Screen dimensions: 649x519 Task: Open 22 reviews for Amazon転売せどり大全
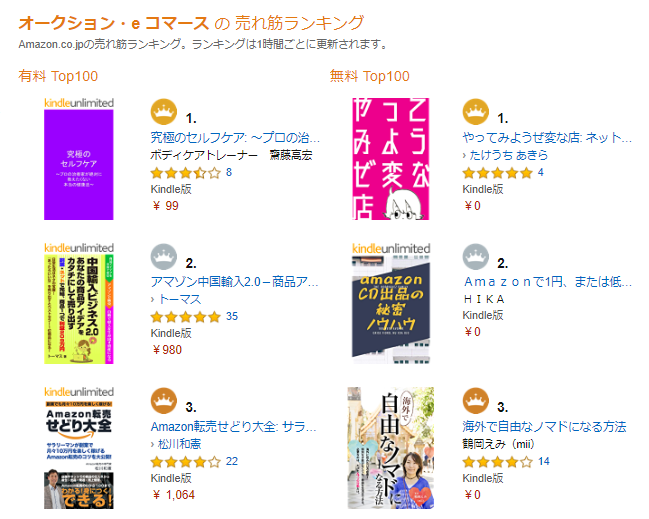pyautogui.click(x=232, y=461)
